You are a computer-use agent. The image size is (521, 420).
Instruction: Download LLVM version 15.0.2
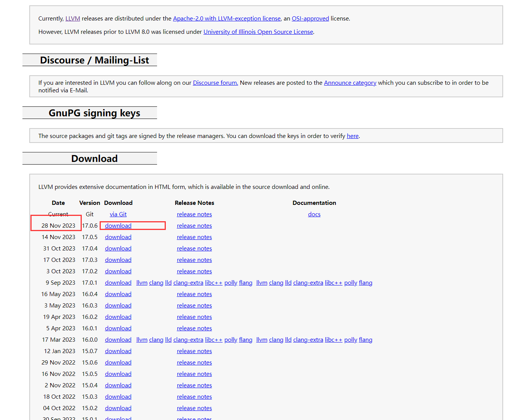118,408
